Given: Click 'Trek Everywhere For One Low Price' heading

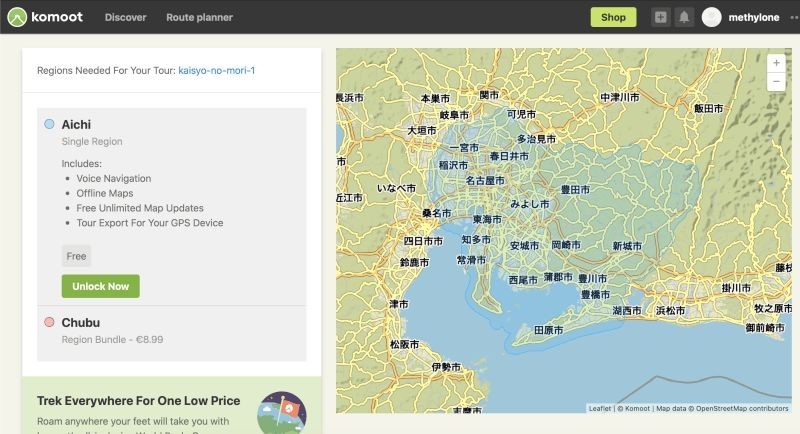Looking at the screenshot, I should pyautogui.click(x=138, y=401).
